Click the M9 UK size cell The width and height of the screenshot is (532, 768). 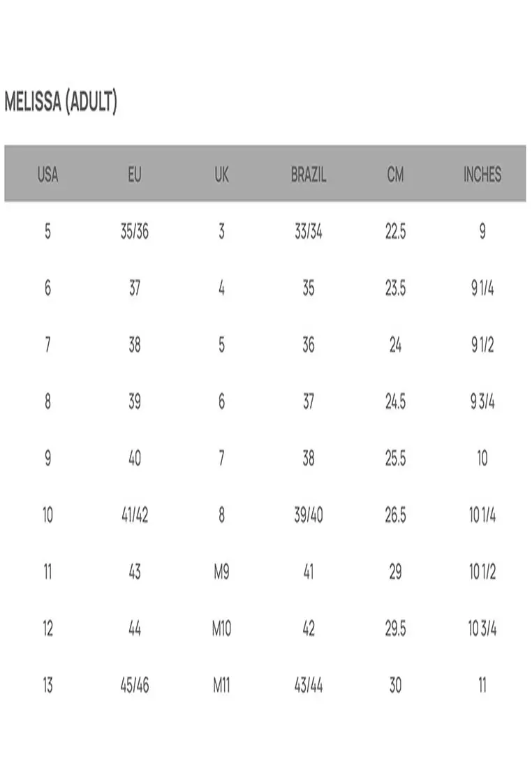[221, 573]
